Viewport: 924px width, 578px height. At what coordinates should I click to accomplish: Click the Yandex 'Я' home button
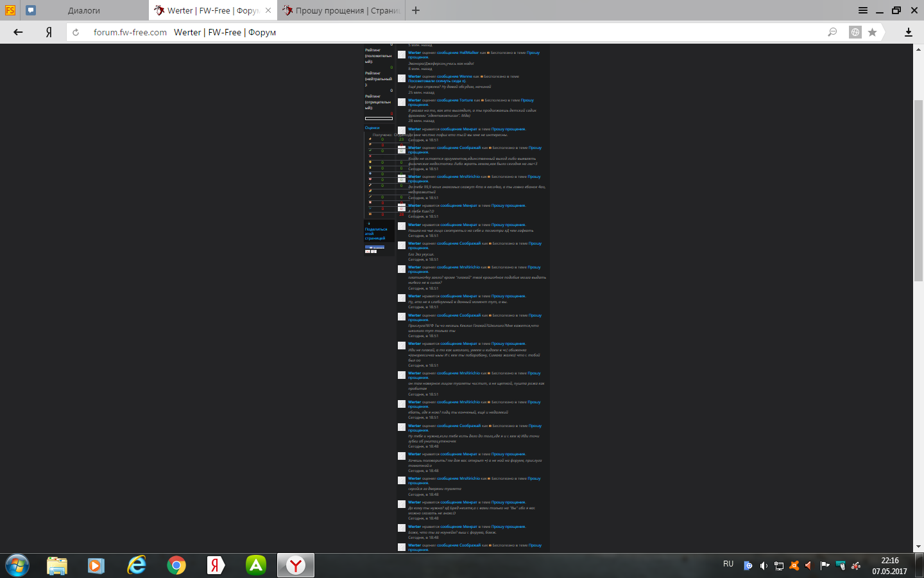[49, 32]
